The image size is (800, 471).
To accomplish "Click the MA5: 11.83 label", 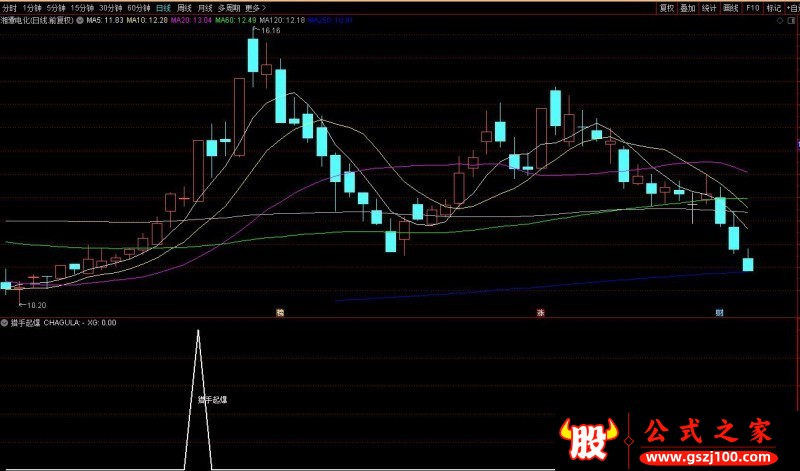I will point(105,20).
